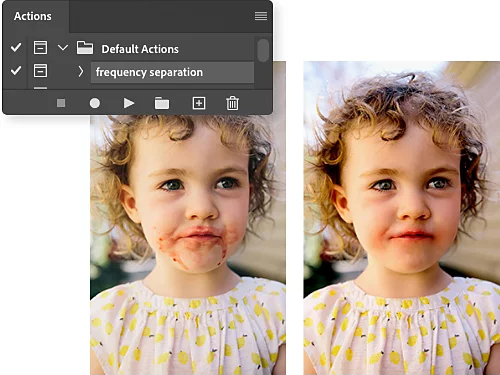Delete action using the trash icon
The height and width of the screenshot is (375, 500).
[x=232, y=103]
